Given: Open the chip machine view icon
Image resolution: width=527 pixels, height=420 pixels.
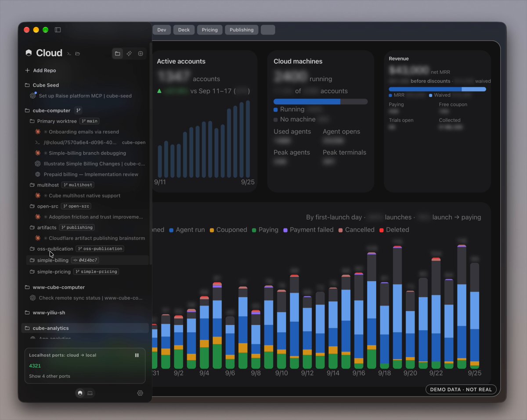Looking at the screenshot, I should coord(141,54).
